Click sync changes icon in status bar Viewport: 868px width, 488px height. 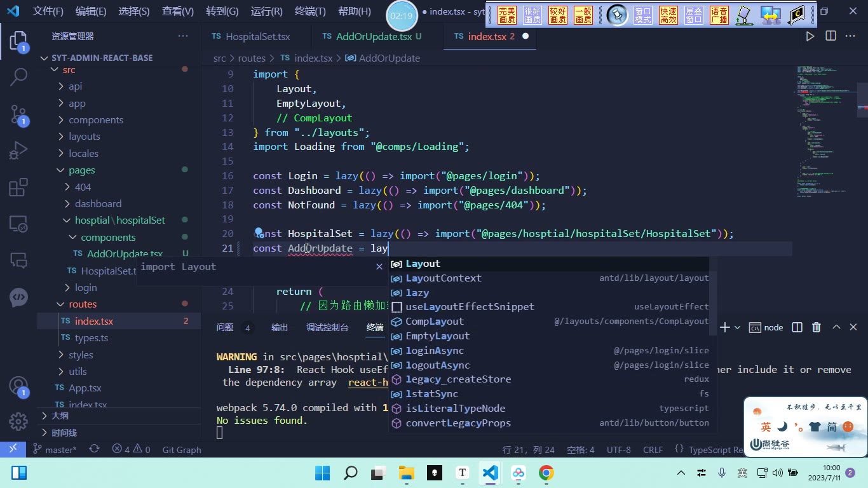click(94, 449)
